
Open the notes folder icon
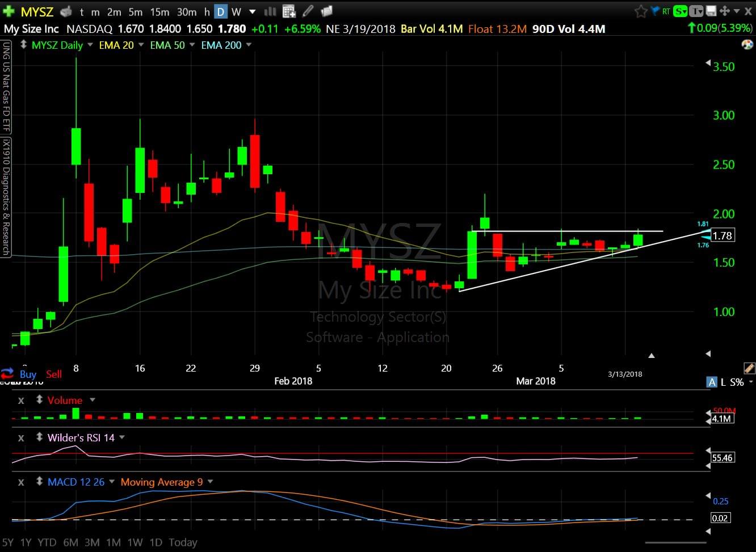click(x=326, y=11)
